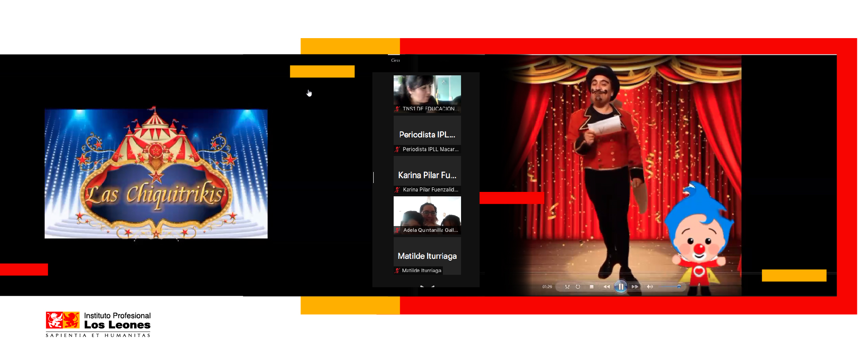Click the small 'Matilde Iturriaga' name label
The width and height of the screenshot is (868, 359).
(422, 270)
